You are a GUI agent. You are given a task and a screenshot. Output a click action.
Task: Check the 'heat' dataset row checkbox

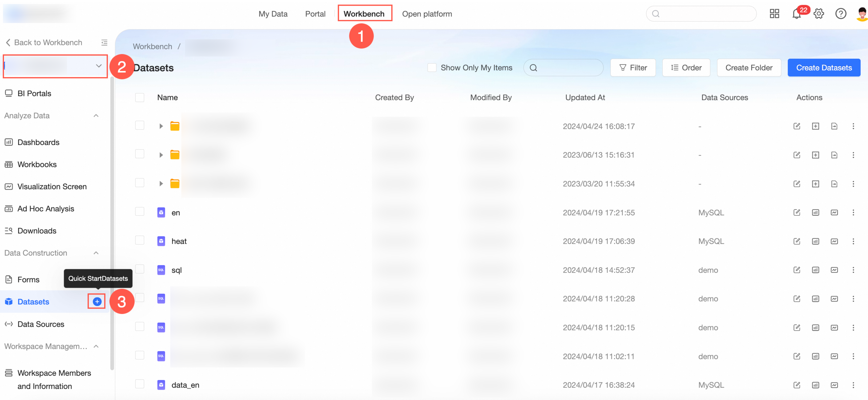pyautogui.click(x=140, y=240)
